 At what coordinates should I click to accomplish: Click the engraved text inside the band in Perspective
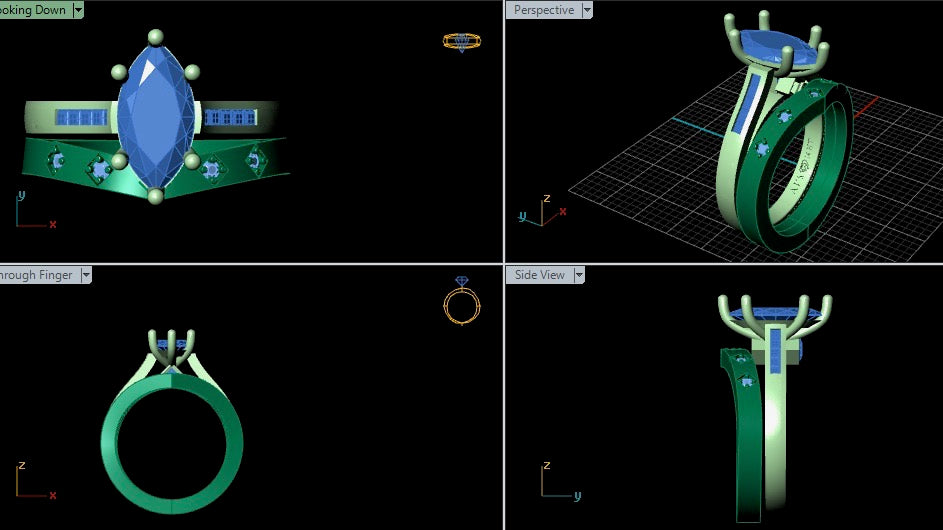pyautogui.click(x=803, y=166)
